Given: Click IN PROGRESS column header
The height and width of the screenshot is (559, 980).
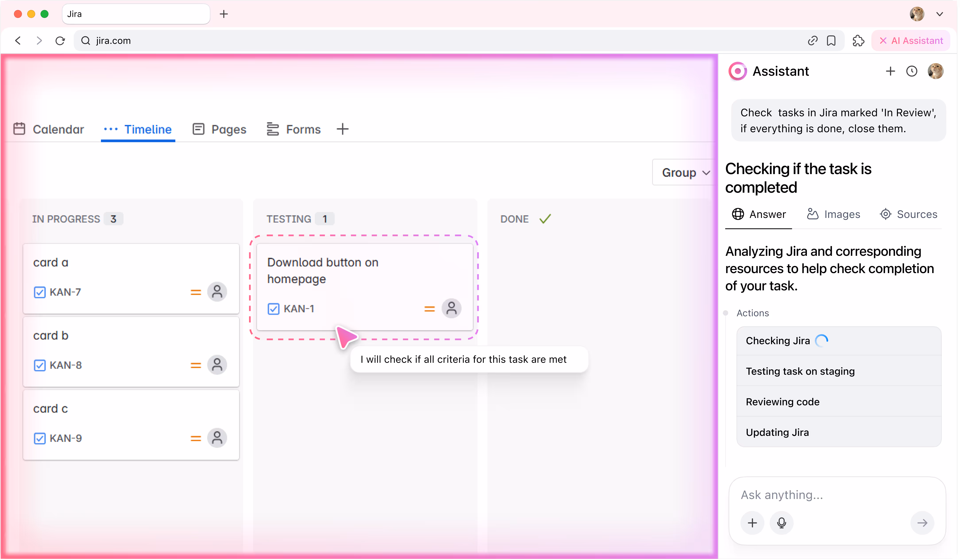Looking at the screenshot, I should click(x=66, y=219).
